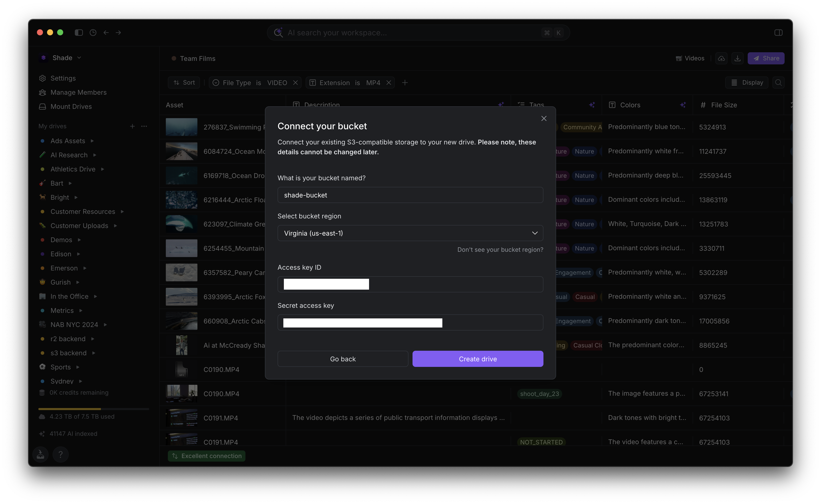Click the bucket name input field
Screen dimensions: 821x504
[x=410, y=195]
